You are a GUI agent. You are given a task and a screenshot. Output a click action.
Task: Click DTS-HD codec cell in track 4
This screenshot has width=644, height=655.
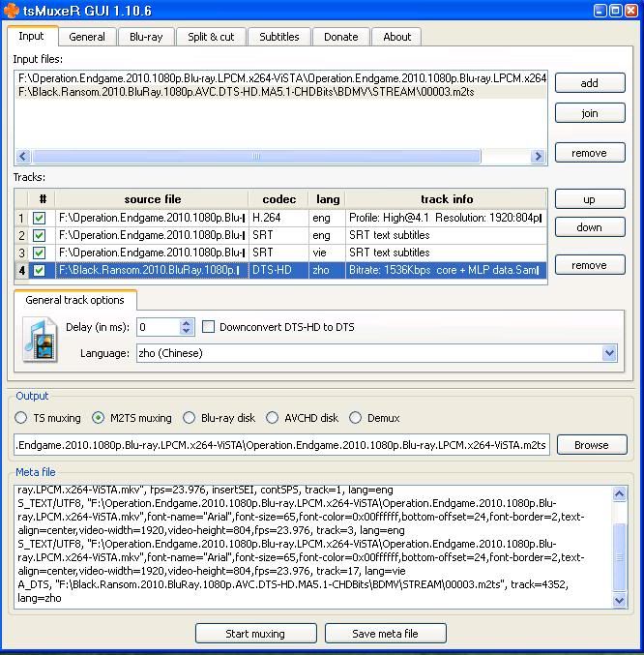[x=278, y=270]
